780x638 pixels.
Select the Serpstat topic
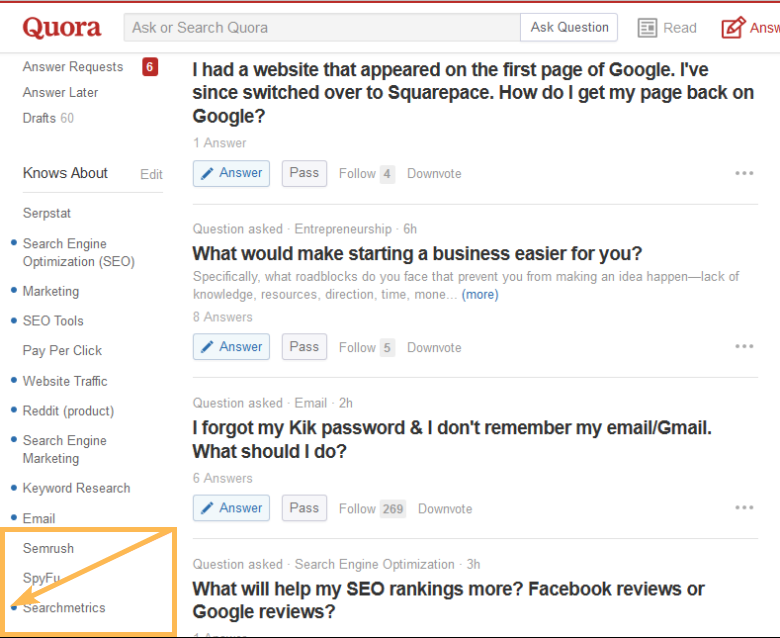[x=47, y=213]
